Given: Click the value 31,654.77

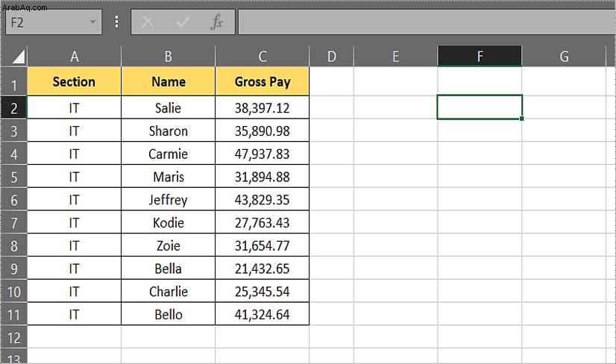Looking at the screenshot, I should tap(262, 245).
